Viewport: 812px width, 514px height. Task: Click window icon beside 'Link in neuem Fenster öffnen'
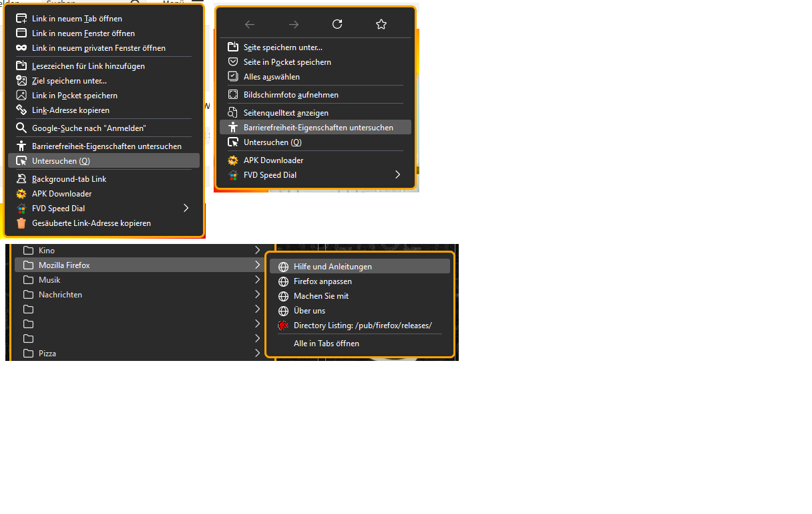21,33
